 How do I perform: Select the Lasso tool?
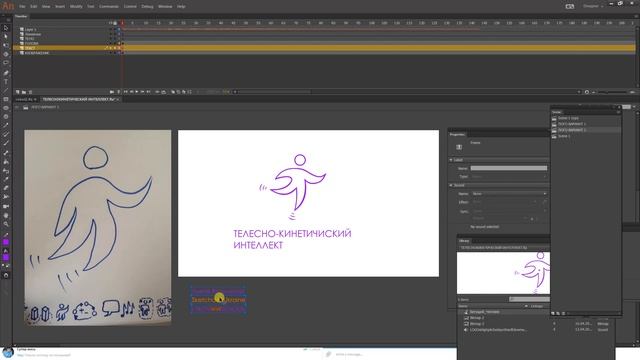pos(6,63)
